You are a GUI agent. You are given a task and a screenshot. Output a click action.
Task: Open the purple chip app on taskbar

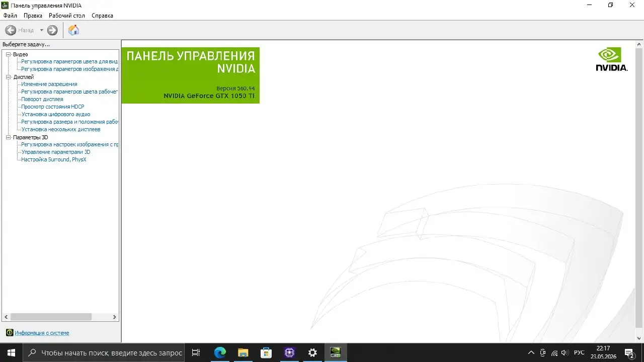coord(289,353)
